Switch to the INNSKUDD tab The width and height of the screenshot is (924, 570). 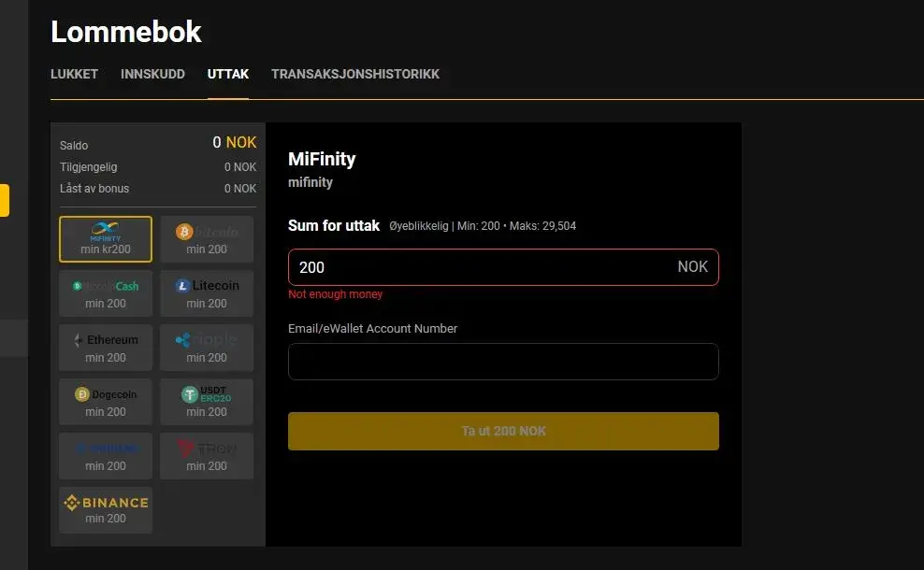coord(152,74)
